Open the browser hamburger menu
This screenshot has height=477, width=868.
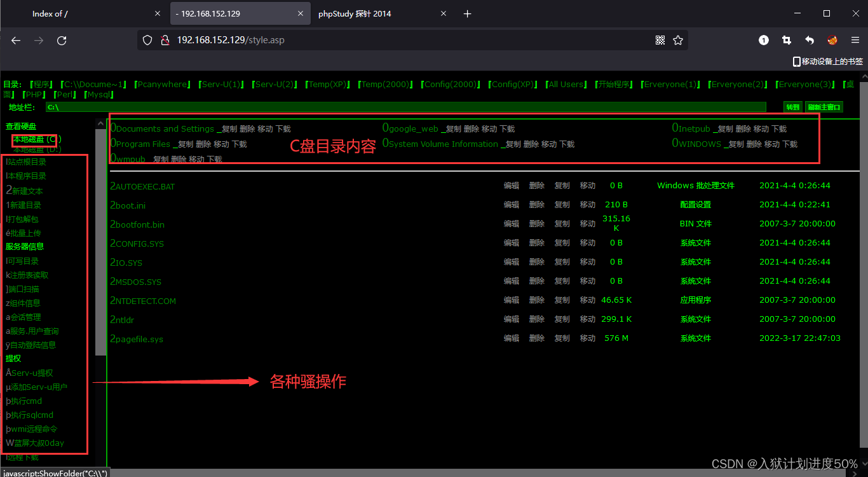855,40
